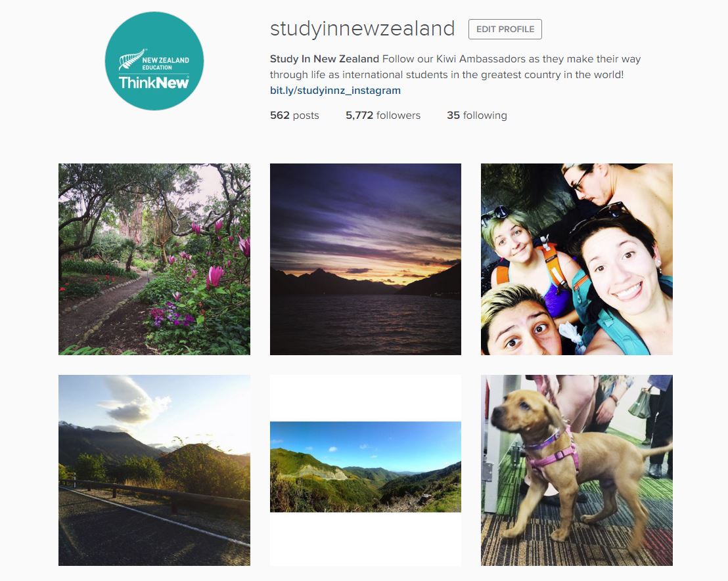Viewport: 728px width, 581px height.
Task: View the 5,772 followers list
Action: coord(383,115)
